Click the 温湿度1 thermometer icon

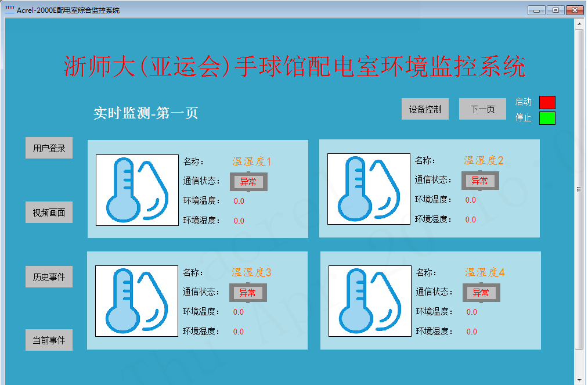click(x=137, y=190)
